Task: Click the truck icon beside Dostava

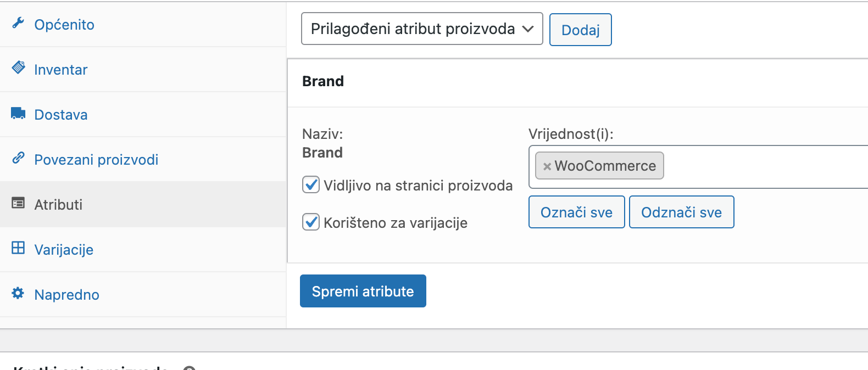Action: click(18, 113)
